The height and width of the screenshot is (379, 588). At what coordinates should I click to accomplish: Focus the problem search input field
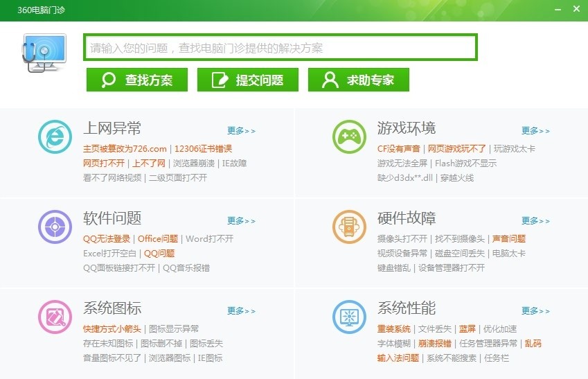280,48
